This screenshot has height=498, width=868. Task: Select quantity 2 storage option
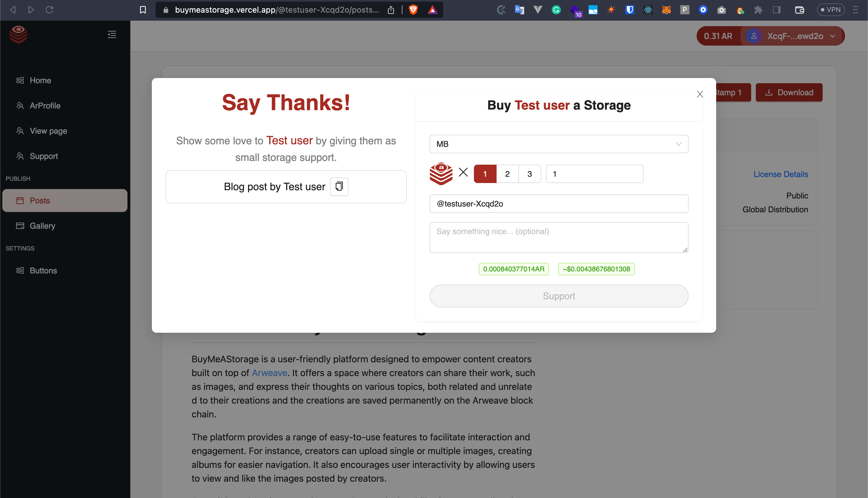coord(507,174)
